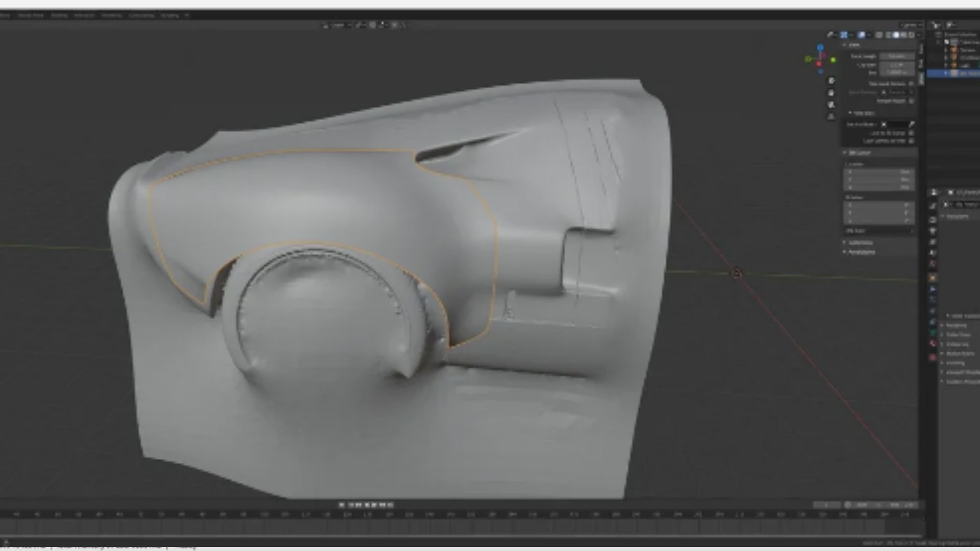Switch to the Shading workspace tab
The width and height of the screenshot is (980, 551).
pyautogui.click(x=59, y=15)
